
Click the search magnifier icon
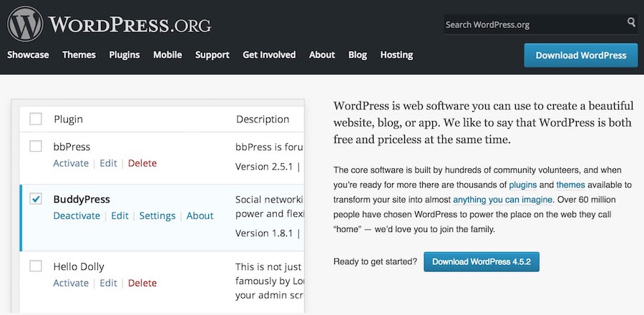(631, 23)
